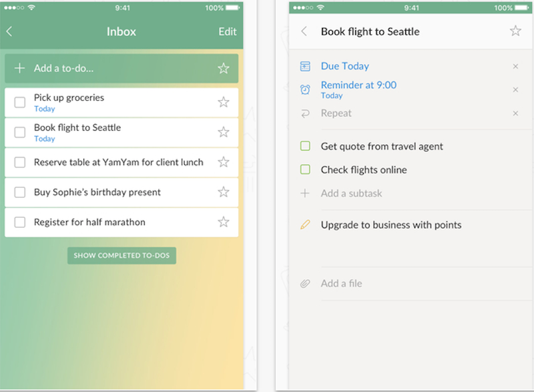
Task: Star the Pick up groceries to-do
Action: 224,102
